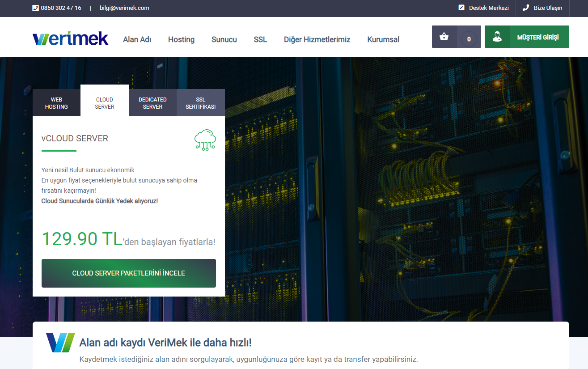Open the Hosting menu
The image size is (588, 369).
(x=181, y=39)
